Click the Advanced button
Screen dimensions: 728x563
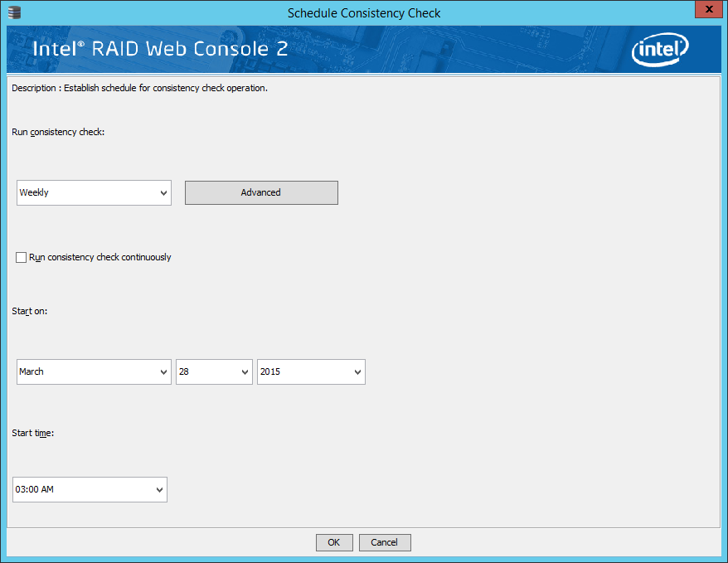pos(261,192)
